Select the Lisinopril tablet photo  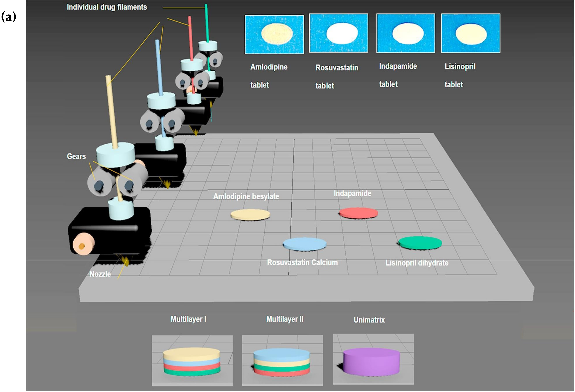pyautogui.click(x=471, y=33)
